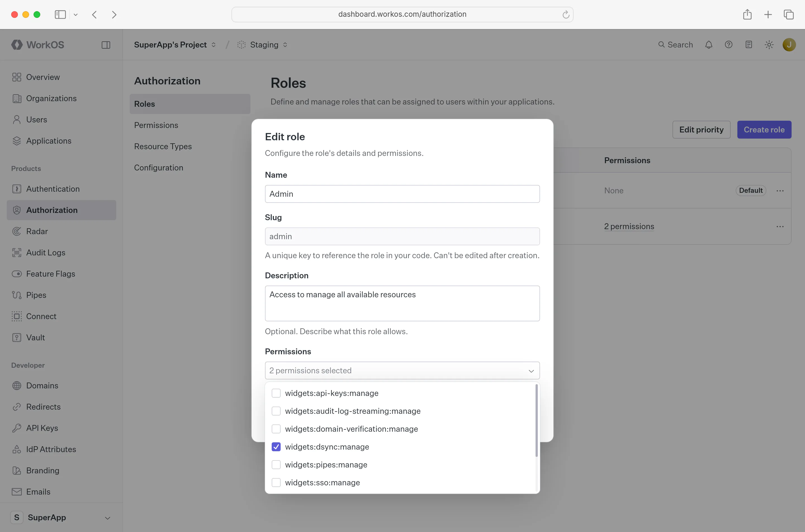Viewport: 805px width, 532px height.
Task: Click the disabled Slug field
Action: (402, 236)
